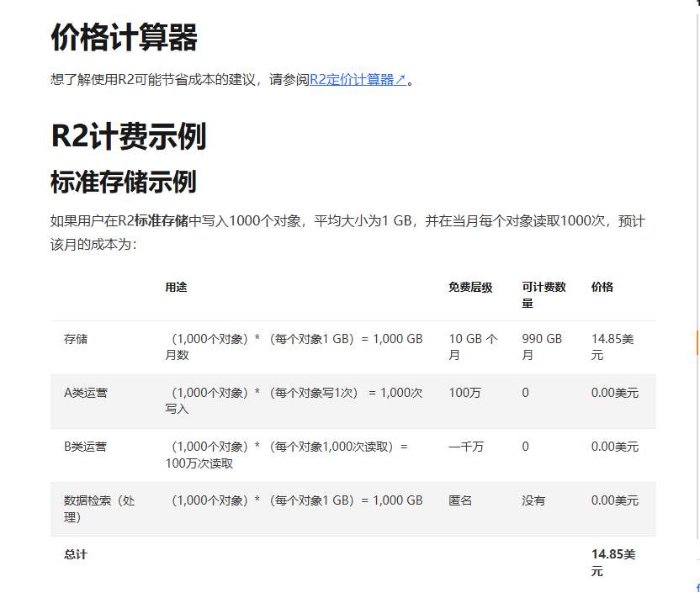Select the 数据检索（处理） row label
This screenshot has height=598, width=700.
[99, 509]
